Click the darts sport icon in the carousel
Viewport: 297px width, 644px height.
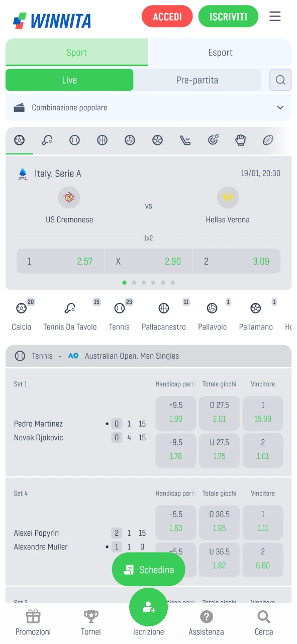[x=213, y=140]
